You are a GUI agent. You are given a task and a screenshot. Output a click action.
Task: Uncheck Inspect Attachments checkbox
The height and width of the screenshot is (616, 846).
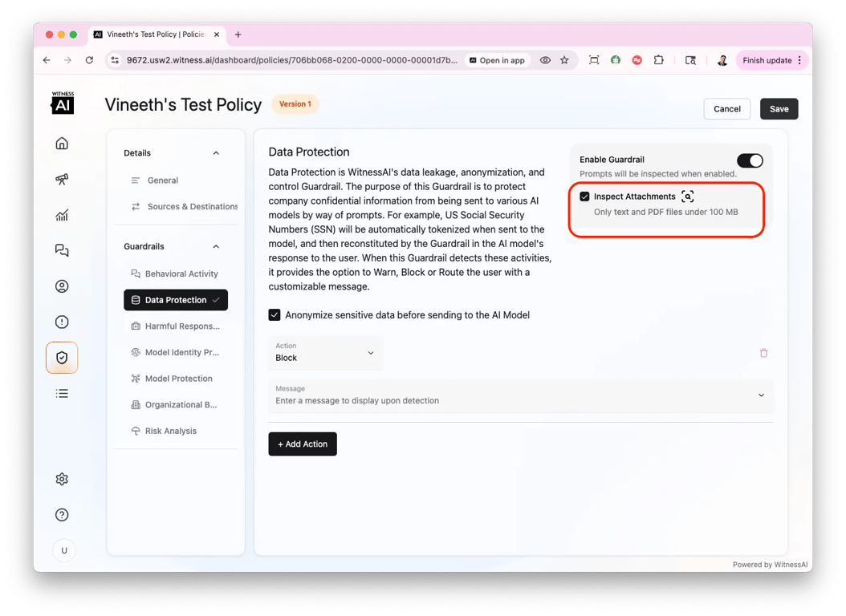point(584,197)
